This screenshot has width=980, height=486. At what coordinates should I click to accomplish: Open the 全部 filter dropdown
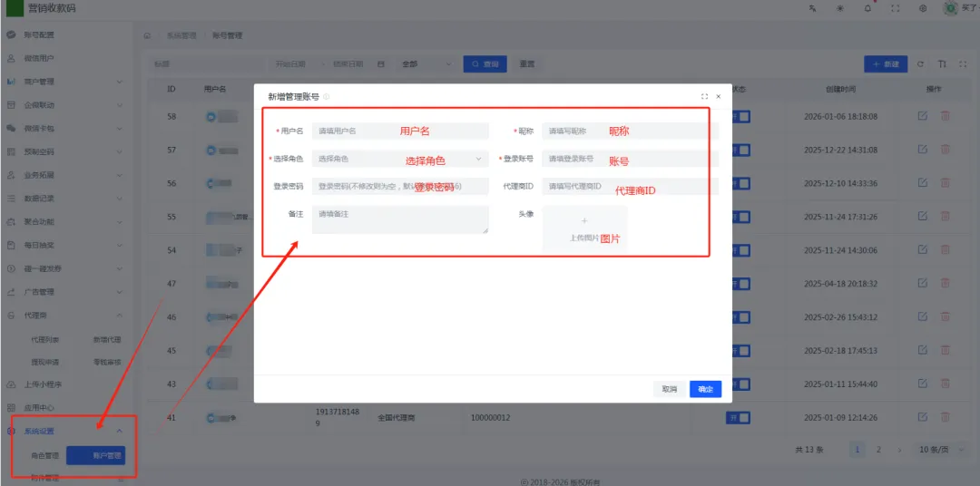click(x=426, y=63)
